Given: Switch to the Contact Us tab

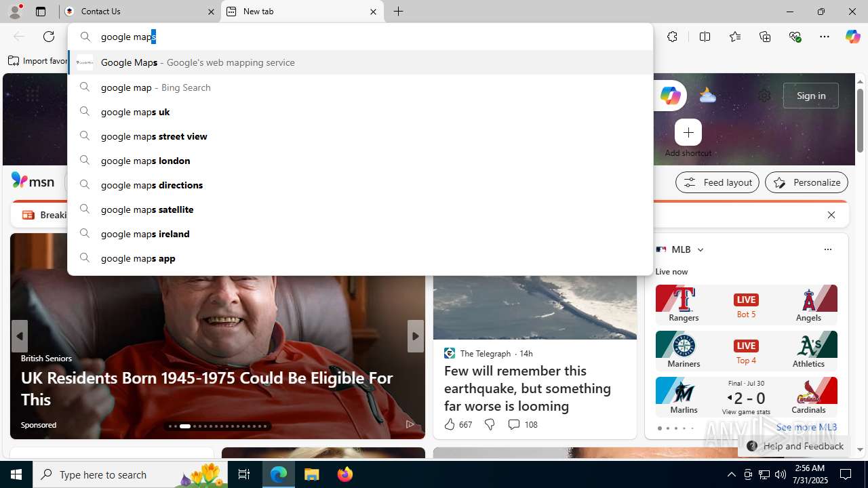Looking at the screenshot, I should point(140,12).
